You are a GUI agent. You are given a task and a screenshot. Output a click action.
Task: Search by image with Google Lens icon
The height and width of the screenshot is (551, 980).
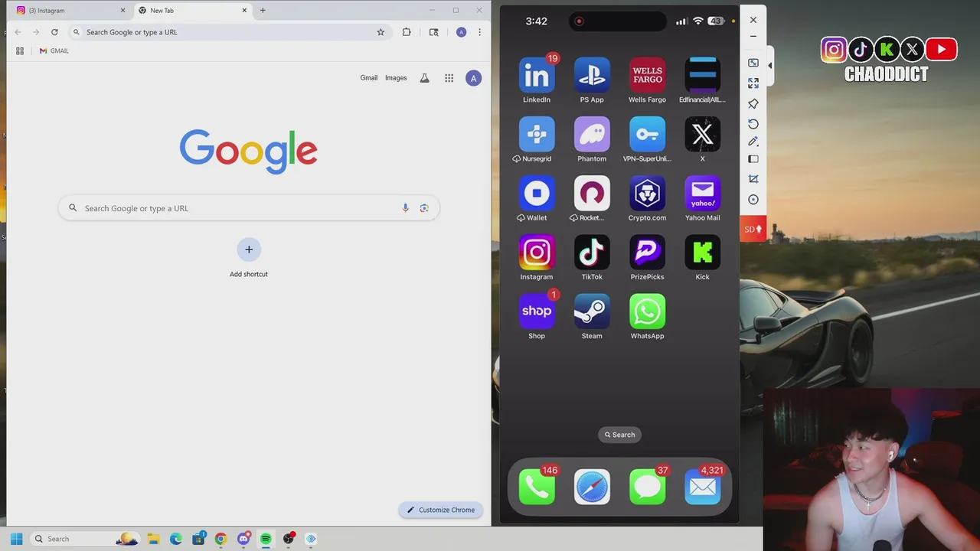pyautogui.click(x=424, y=208)
